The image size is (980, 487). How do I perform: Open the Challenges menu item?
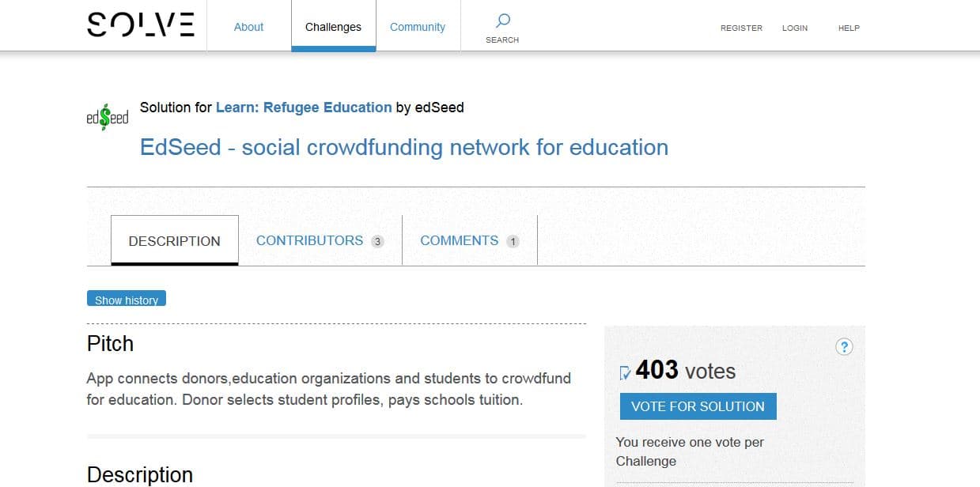click(333, 27)
